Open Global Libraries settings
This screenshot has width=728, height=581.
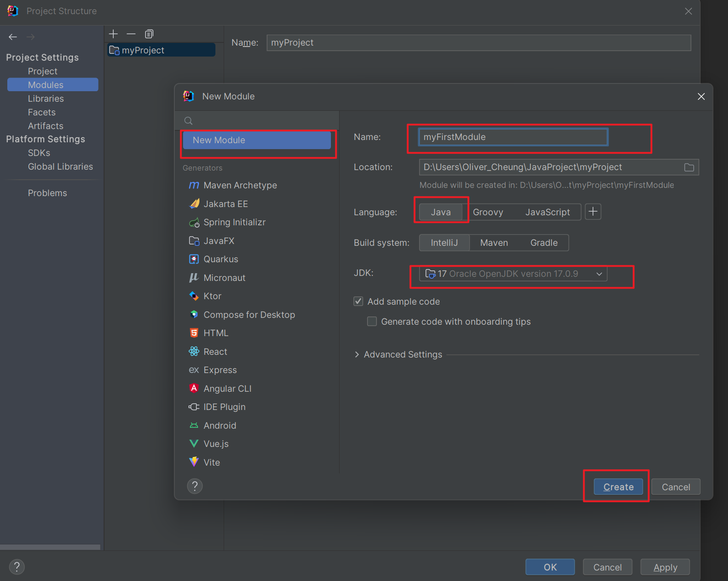point(60,166)
